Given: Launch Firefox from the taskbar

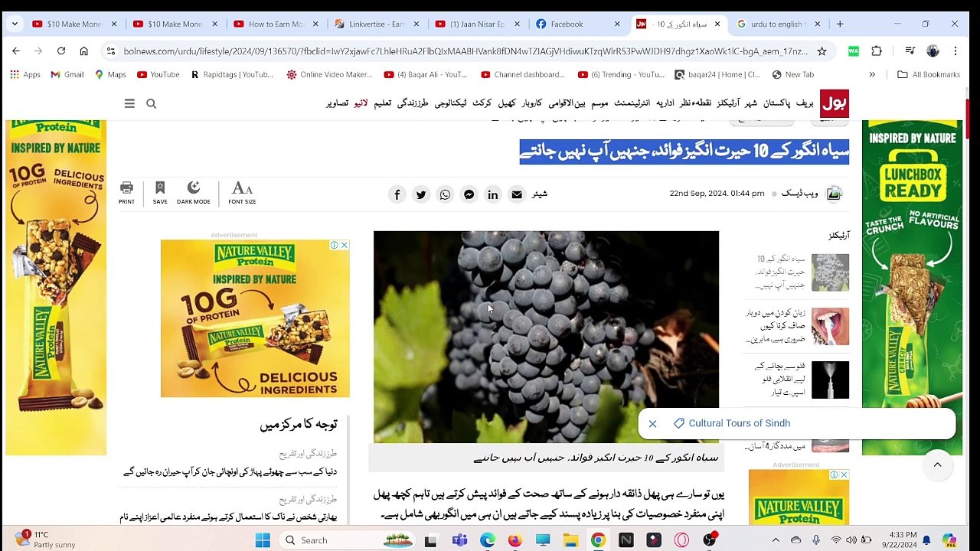Looking at the screenshot, I should [514, 540].
